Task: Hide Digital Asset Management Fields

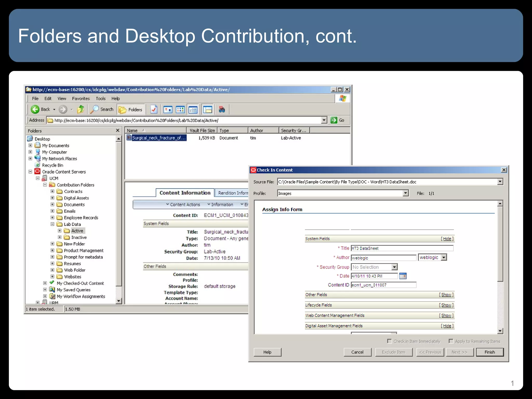Action: [447, 326]
